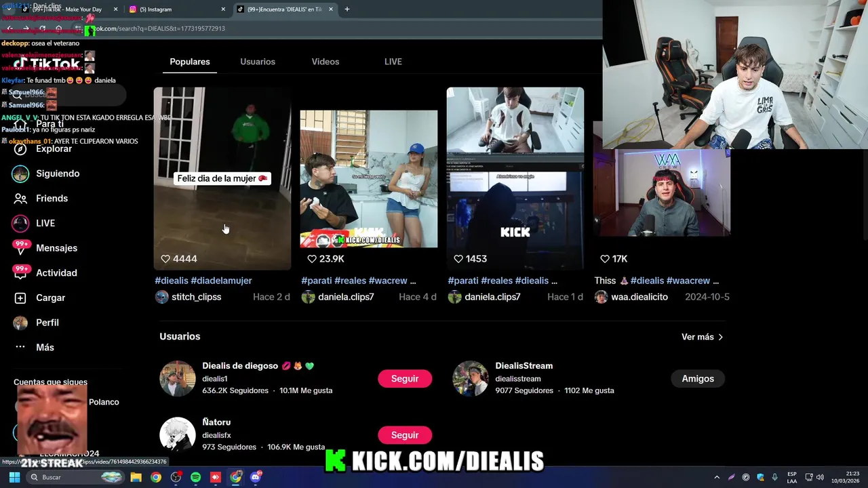The width and height of the screenshot is (868, 488).
Task: Open the Siguiendo sidebar icon
Action: click(20, 174)
